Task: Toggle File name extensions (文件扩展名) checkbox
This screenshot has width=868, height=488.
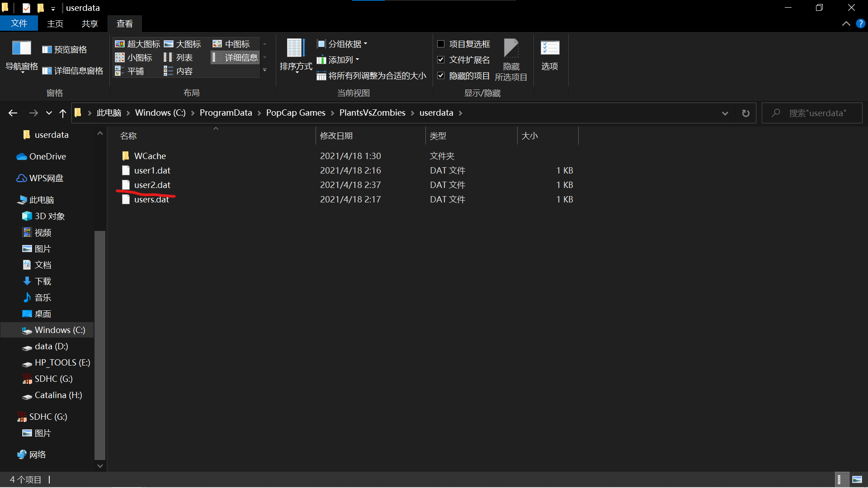Action: tap(464, 60)
